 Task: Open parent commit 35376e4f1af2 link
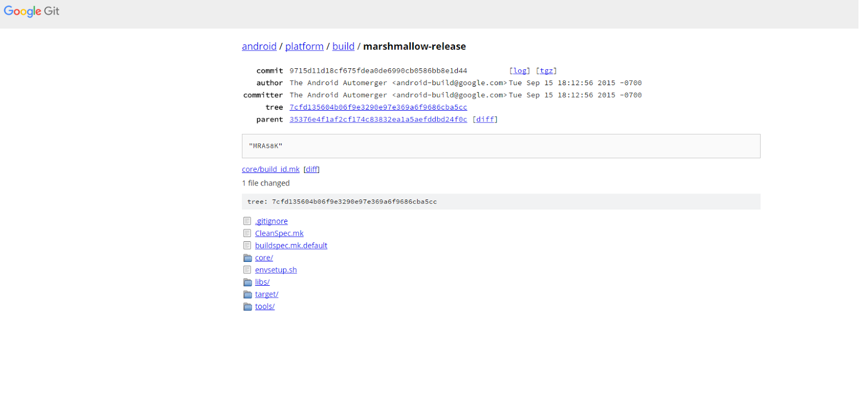[x=378, y=119]
